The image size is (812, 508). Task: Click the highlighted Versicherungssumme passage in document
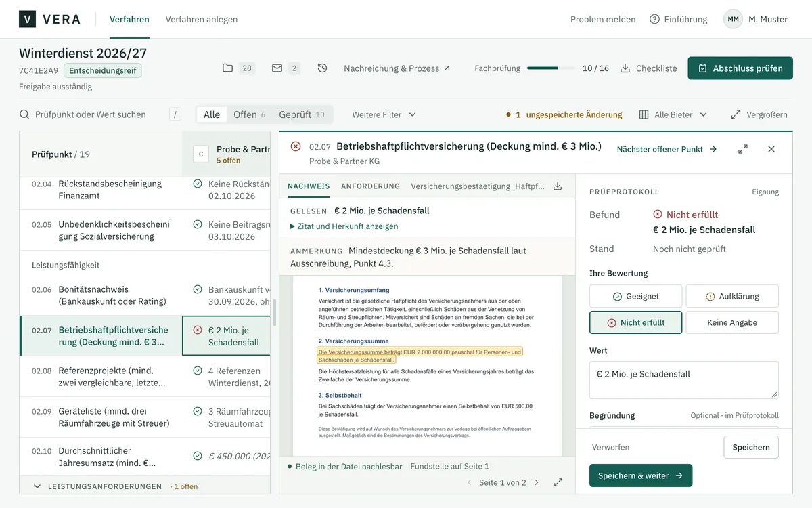coord(420,356)
